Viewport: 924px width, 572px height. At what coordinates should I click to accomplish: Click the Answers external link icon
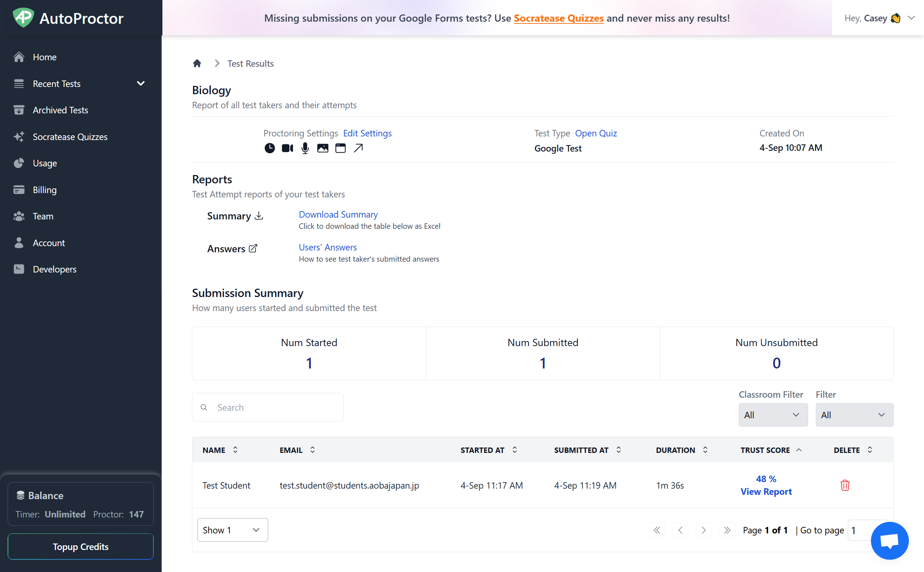click(x=253, y=249)
